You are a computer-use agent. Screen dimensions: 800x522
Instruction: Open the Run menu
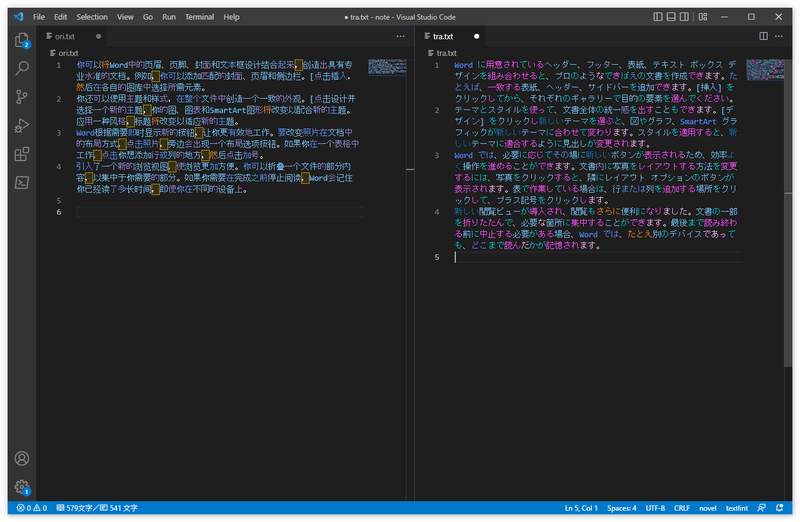coord(169,17)
